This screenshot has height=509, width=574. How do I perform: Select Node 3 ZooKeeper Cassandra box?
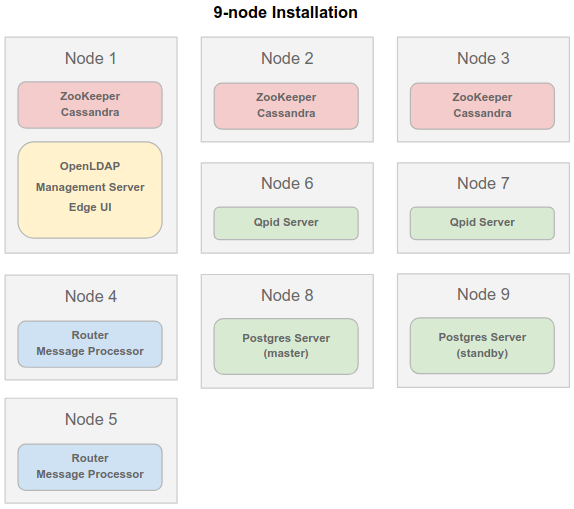pos(482,106)
